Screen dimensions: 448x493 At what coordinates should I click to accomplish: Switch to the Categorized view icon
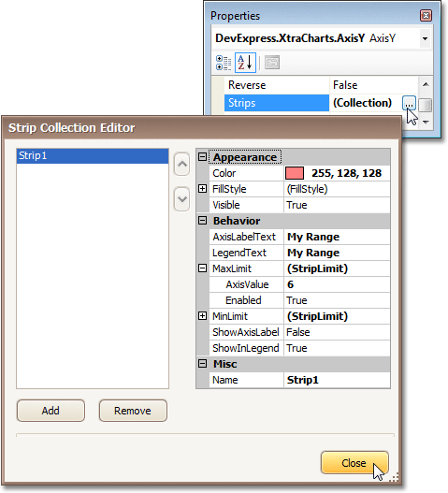click(x=224, y=63)
